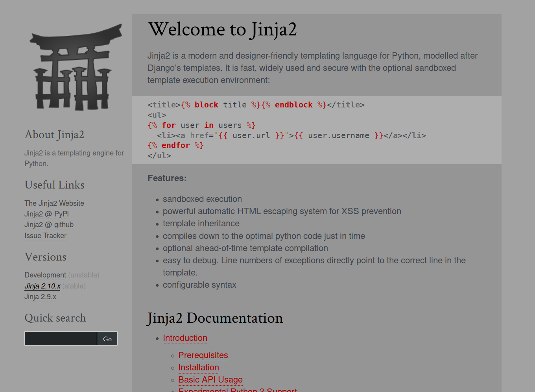Select Jinja 2.10.x stable version
Image resolution: width=535 pixels, height=392 pixels.
[42, 286]
